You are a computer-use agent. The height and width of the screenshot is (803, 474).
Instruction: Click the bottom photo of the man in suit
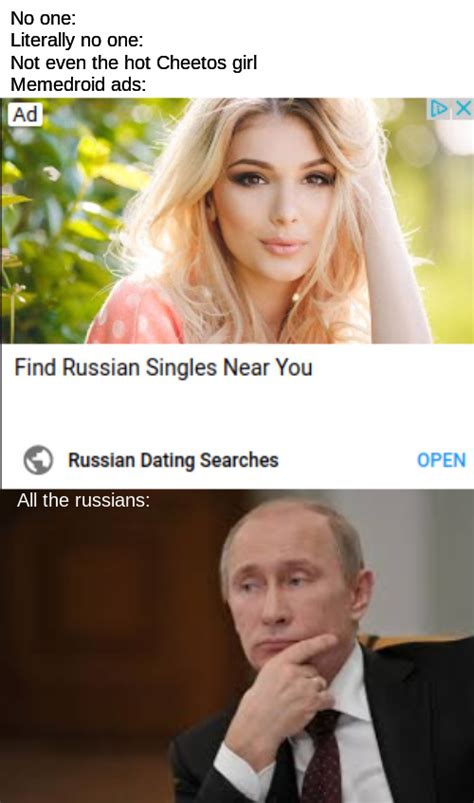[237, 646]
